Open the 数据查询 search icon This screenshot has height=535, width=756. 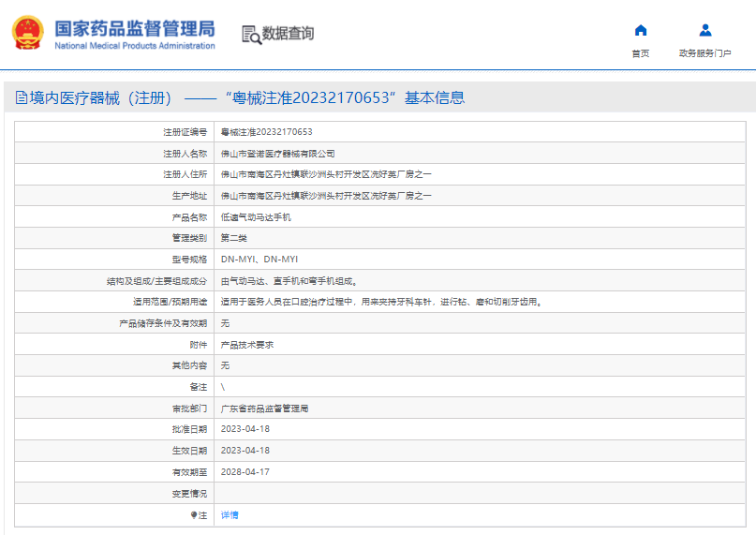[251, 35]
